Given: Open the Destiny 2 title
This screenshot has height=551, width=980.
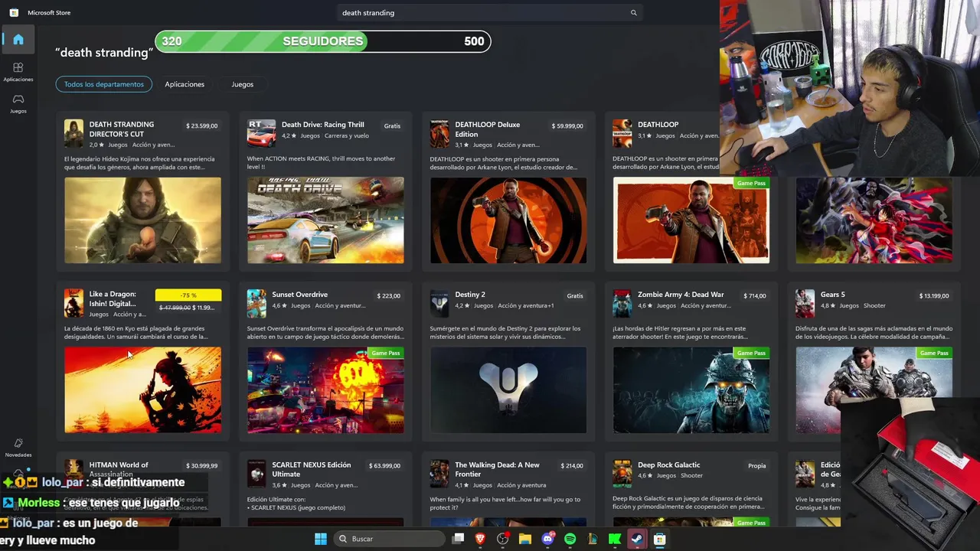Looking at the screenshot, I should (470, 295).
